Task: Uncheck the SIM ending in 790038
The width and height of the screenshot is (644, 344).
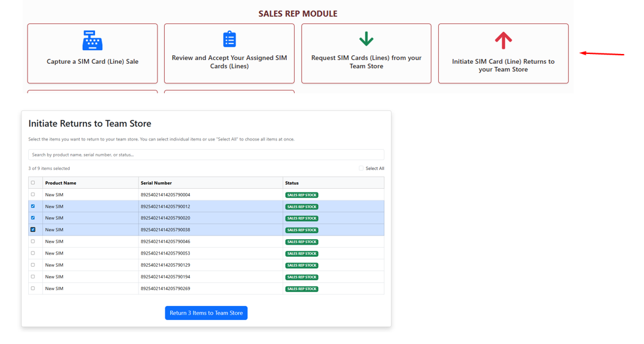Action: [x=33, y=230]
